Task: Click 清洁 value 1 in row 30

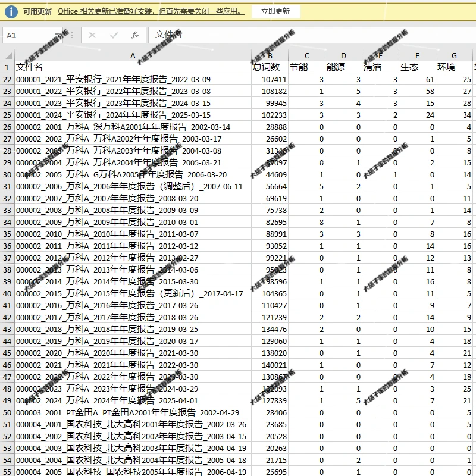Action: pos(380,174)
